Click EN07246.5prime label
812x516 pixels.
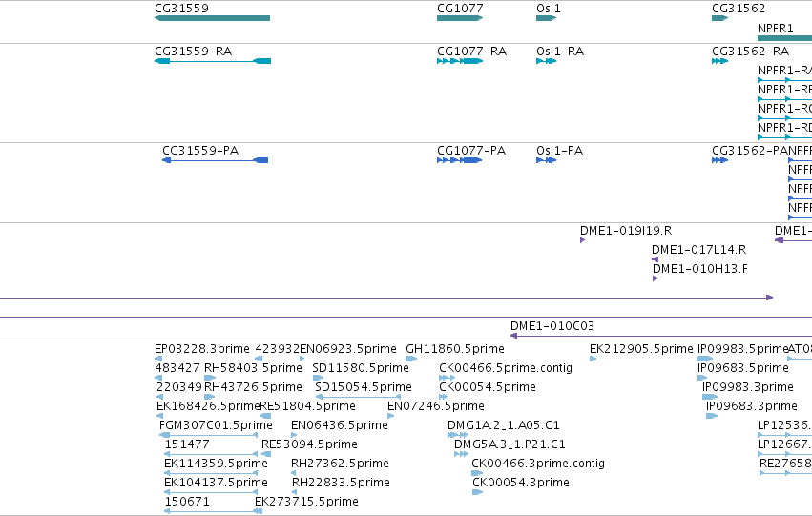coord(436,406)
